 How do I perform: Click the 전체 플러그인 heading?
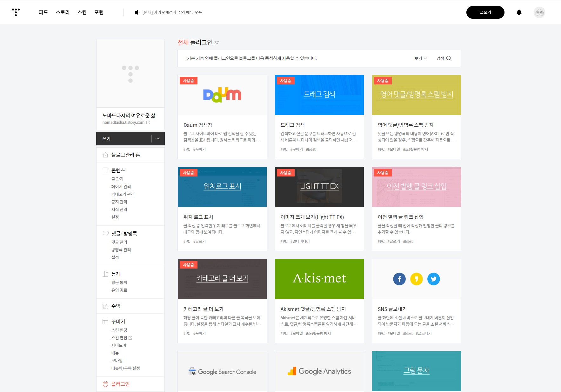[195, 42]
